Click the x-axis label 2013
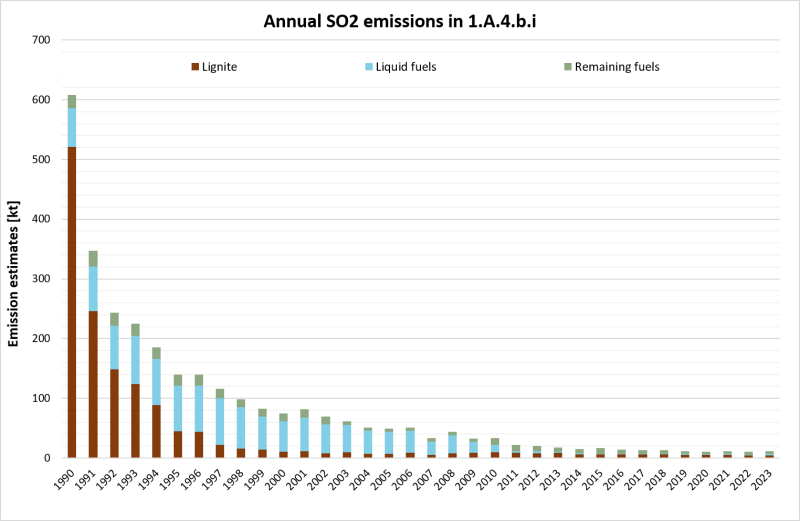 coord(552,479)
